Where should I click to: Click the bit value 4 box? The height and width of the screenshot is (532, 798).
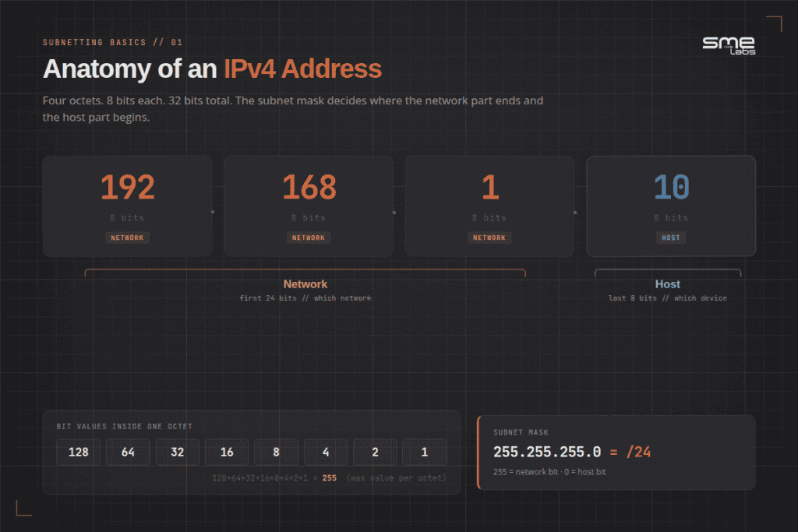[x=326, y=452]
